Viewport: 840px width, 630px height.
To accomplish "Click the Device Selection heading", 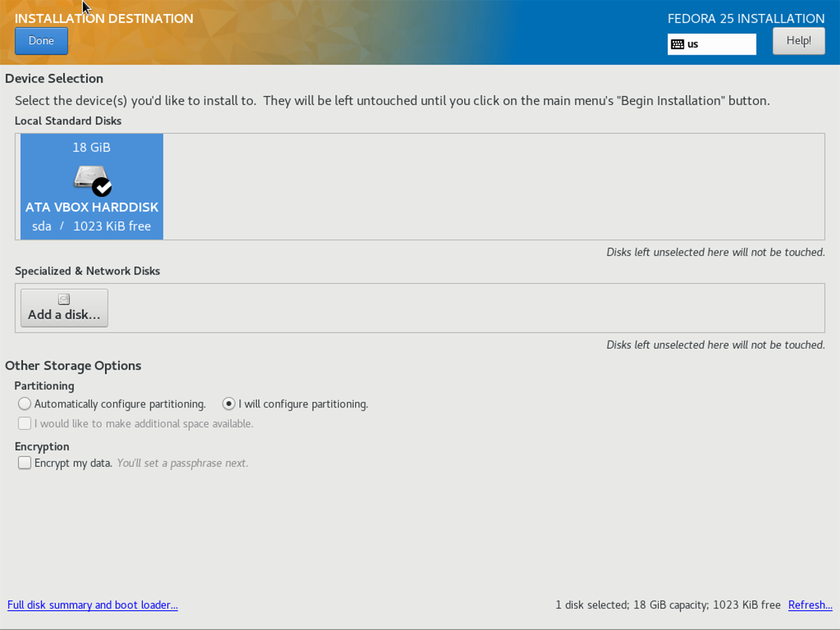I will point(54,78).
